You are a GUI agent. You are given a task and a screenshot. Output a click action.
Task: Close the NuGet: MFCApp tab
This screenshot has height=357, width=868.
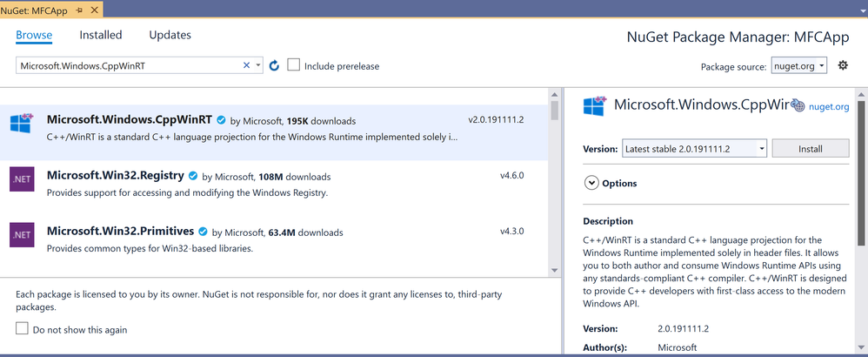95,10
